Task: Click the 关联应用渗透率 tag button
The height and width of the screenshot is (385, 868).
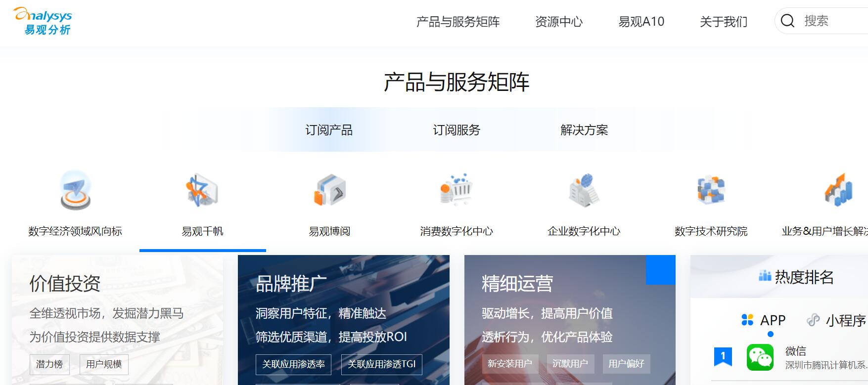Action: pyautogui.click(x=293, y=364)
